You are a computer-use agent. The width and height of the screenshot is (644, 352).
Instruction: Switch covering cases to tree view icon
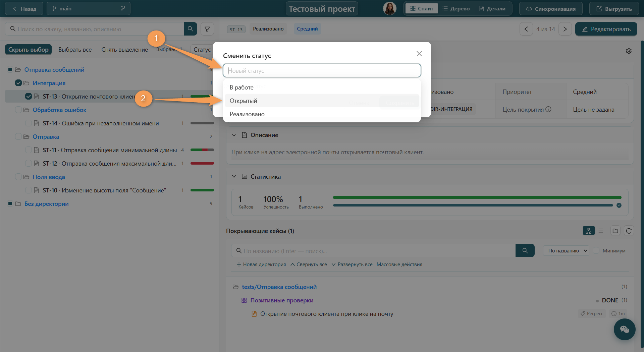(589, 231)
